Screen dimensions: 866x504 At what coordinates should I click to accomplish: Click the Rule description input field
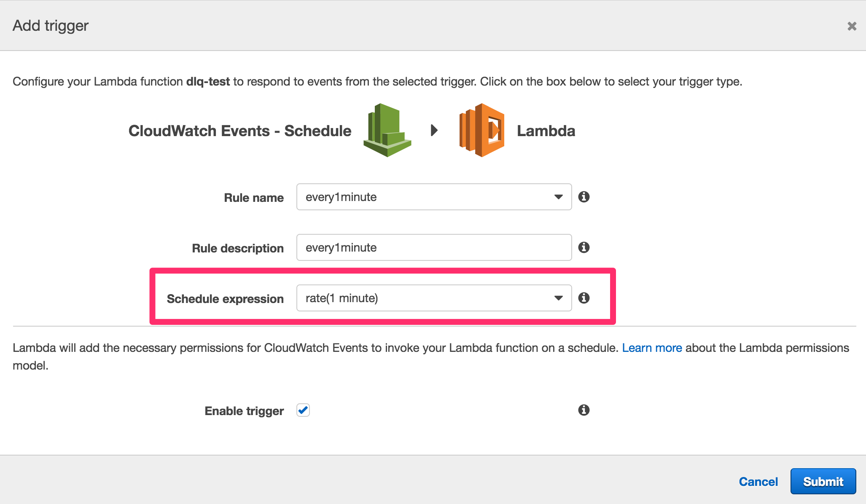(433, 247)
